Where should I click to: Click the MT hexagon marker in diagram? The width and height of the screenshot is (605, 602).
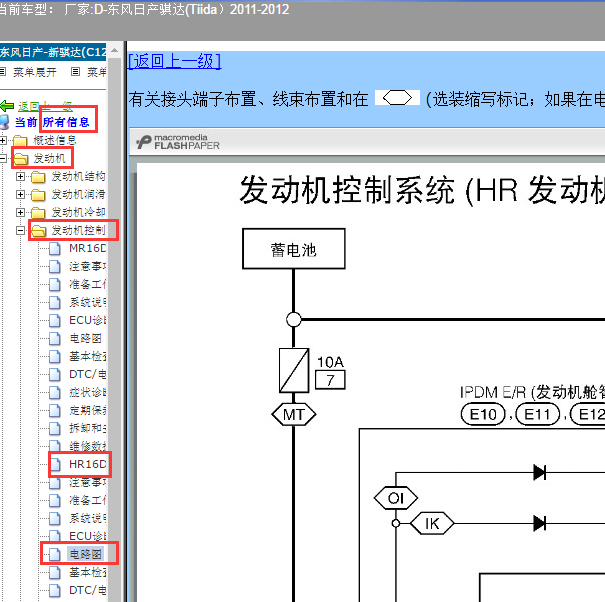294,415
